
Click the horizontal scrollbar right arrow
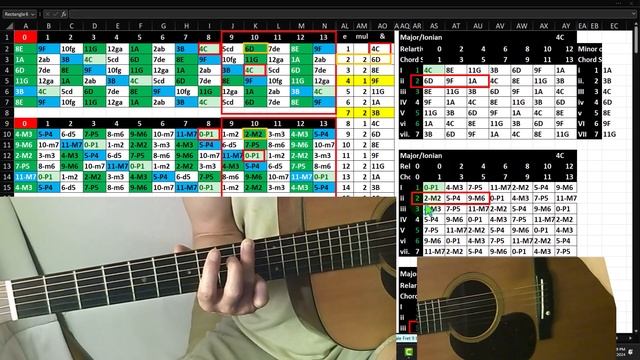(631, 338)
